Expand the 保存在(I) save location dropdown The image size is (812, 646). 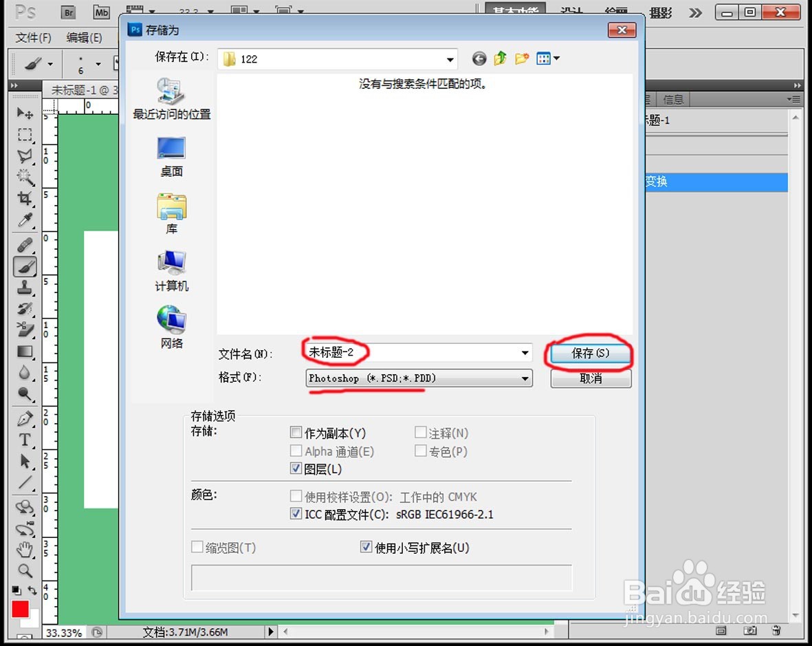click(x=450, y=58)
